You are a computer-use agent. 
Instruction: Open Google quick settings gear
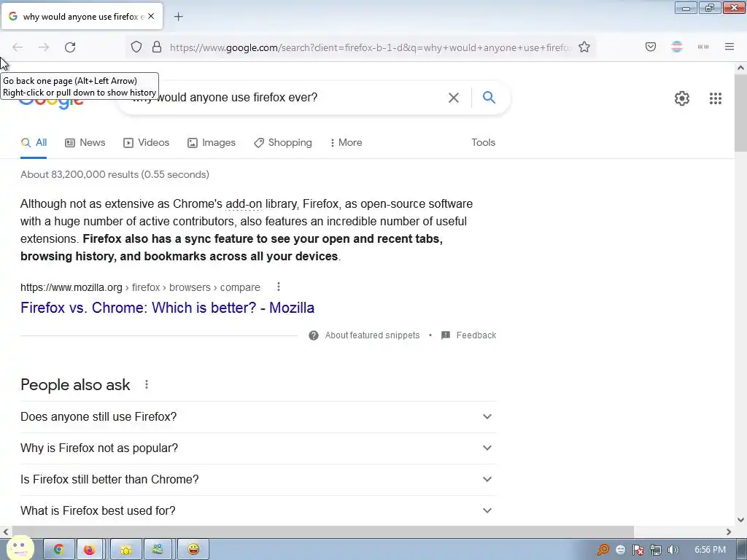tap(682, 98)
